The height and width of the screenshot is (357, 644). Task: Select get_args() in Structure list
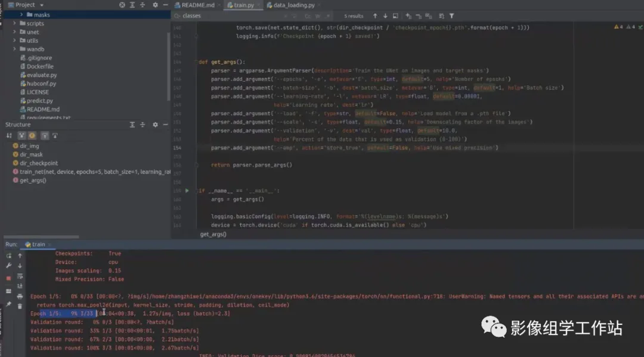click(x=30, y=181)
